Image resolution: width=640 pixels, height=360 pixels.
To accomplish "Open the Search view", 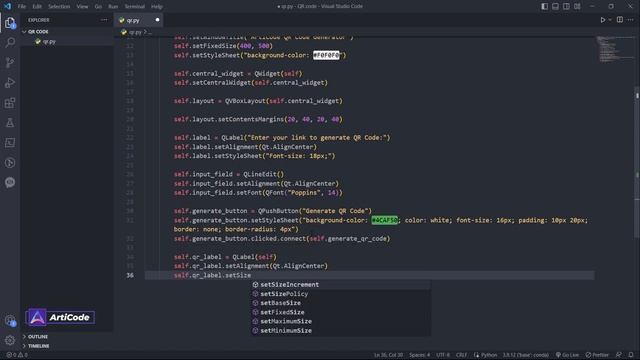I will (10, 42).
